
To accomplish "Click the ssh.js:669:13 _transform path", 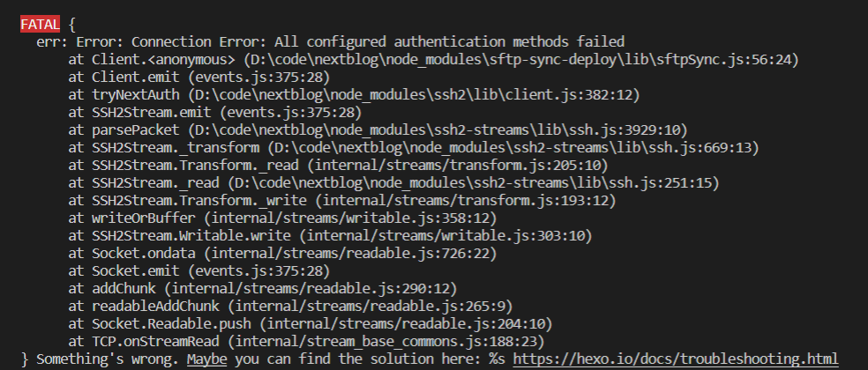I will click(513, 148).
